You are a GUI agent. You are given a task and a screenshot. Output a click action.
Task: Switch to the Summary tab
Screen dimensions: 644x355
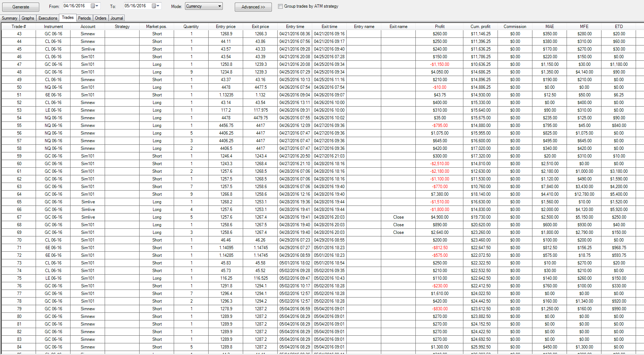9,18
